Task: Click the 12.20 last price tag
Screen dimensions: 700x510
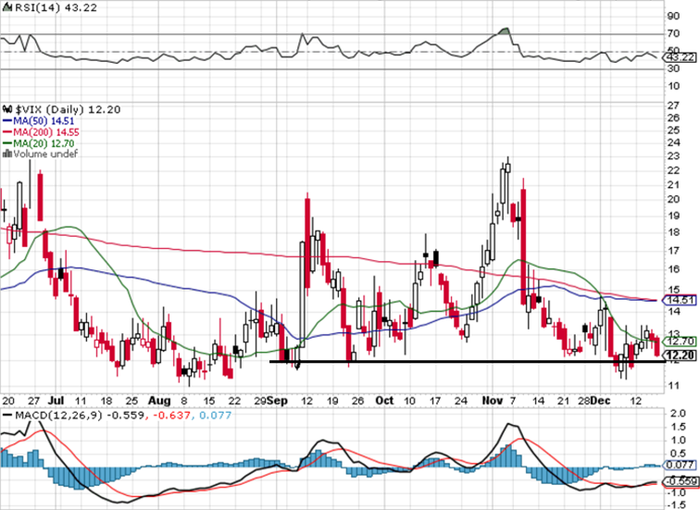Action: pos(679,355)
